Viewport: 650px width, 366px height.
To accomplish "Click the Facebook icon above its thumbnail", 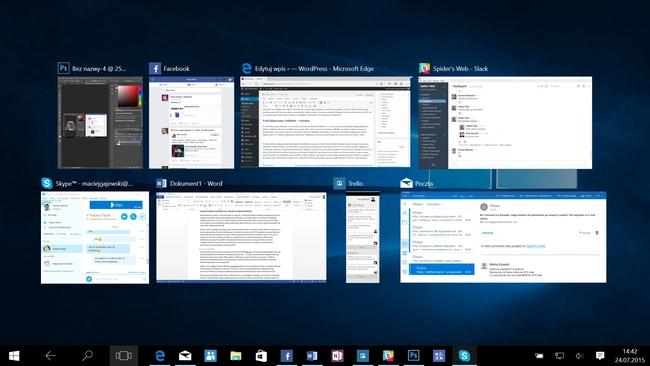I will coord(155,68).
